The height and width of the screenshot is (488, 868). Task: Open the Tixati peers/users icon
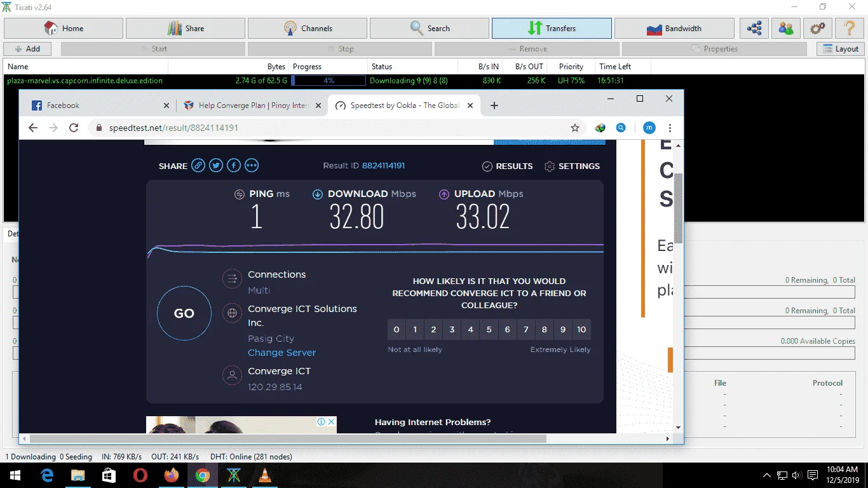[x=786, y=29]
